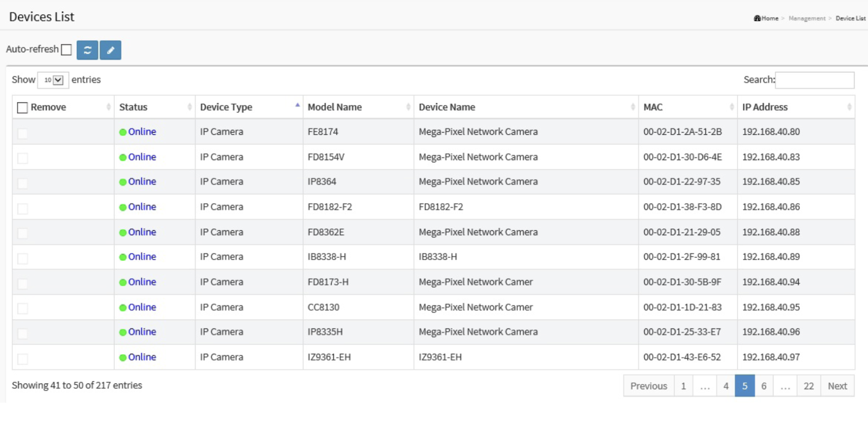Screen dimensions: 868x424
Task: Click the blue refresh icon button
Action: (87, 50)
